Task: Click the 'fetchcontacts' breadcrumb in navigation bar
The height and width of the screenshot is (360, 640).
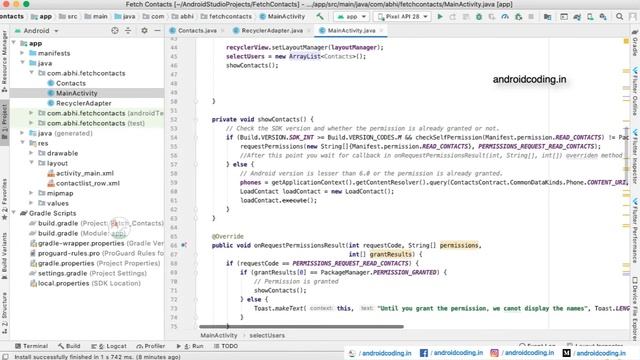Action: click(x=227, y=16)
